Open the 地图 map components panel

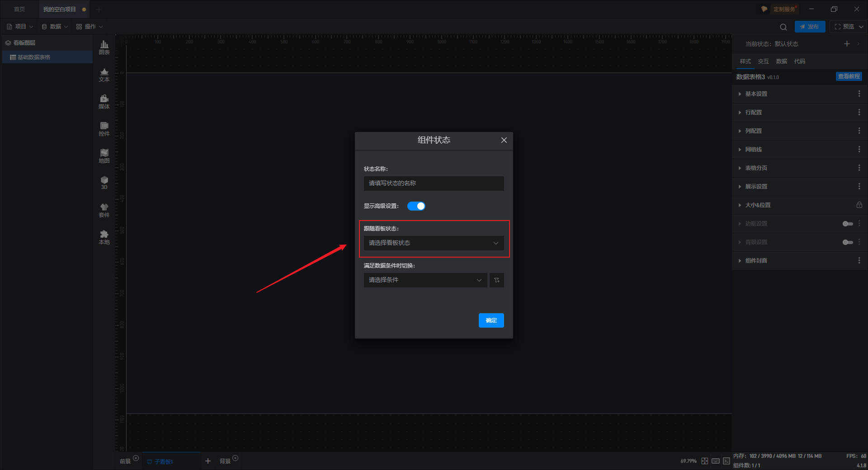104,156
